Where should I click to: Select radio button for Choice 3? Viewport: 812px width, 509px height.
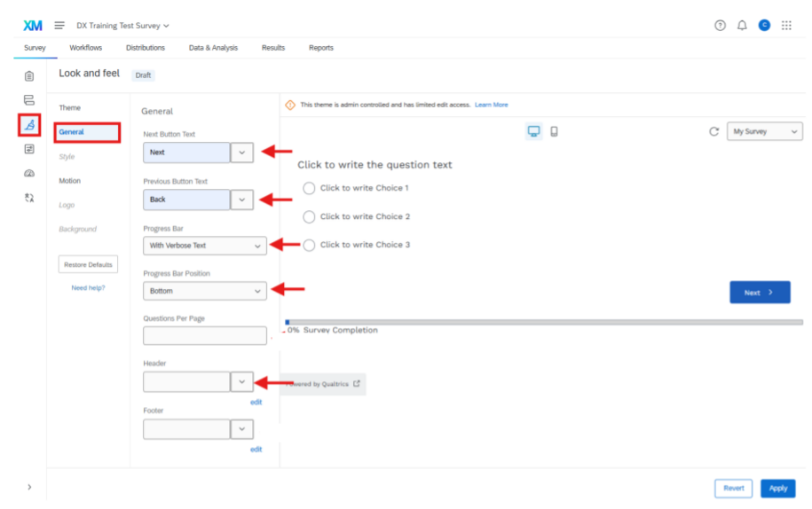click(309, 245)
